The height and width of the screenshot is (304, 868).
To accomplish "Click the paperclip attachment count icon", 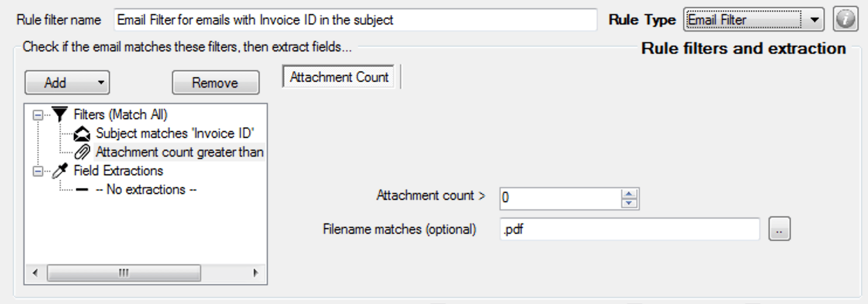I will [84, 153].
